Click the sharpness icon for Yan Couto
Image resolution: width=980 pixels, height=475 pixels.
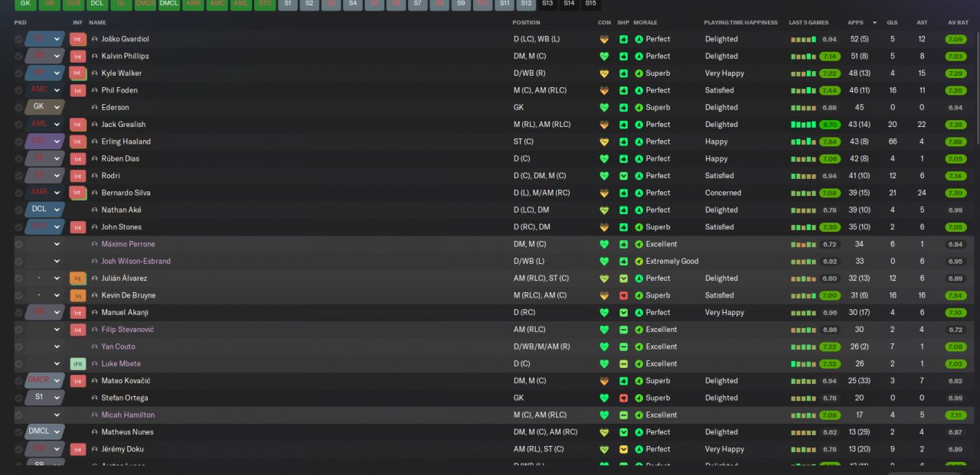(x=623, y=346)
